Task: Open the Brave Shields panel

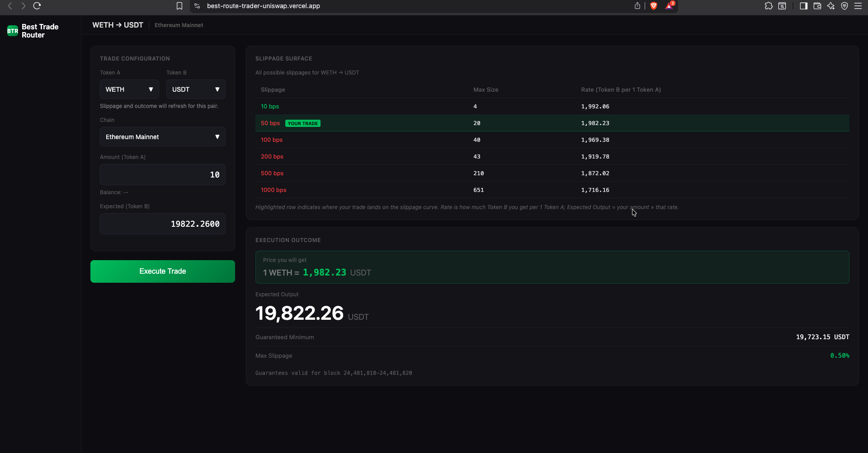Action: [x=654, y=6]
